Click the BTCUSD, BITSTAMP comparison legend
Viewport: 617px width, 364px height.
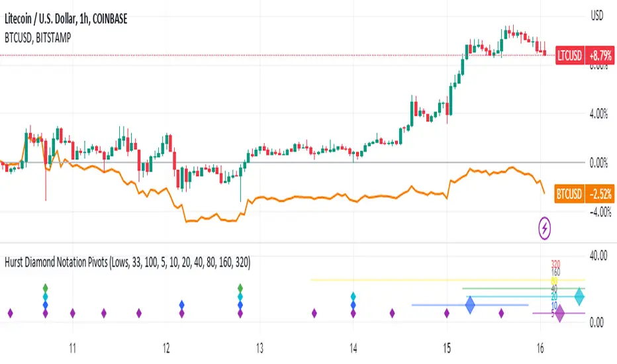[38, 38]
